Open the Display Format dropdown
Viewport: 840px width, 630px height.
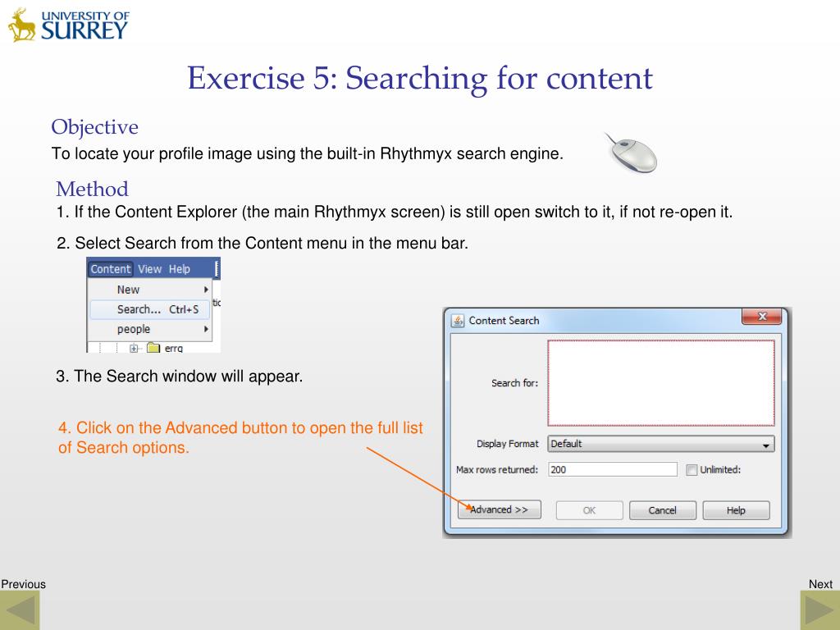pyautogui.click(x=661, y=444)
